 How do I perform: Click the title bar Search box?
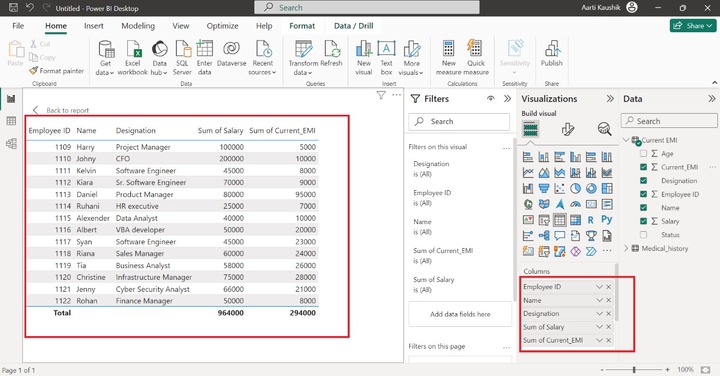click(x=367, y=7)
